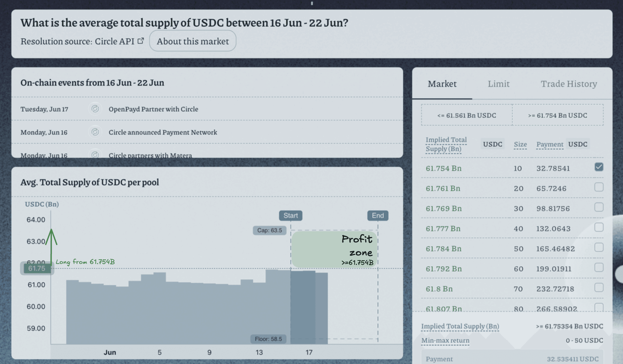Switch to the Limit tab

(x=498, y=84)
